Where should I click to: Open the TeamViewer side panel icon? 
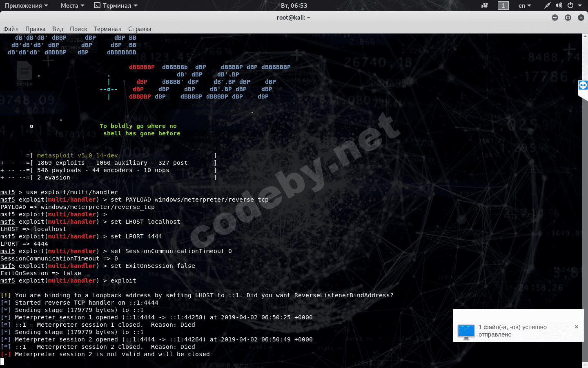tap(583, 85)
